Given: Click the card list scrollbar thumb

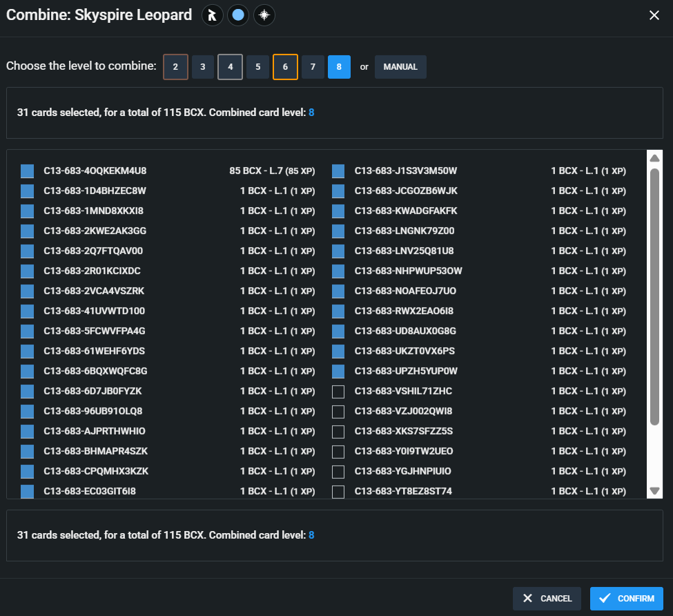Looking at the screenshot, I should click(x=654, y=297).
